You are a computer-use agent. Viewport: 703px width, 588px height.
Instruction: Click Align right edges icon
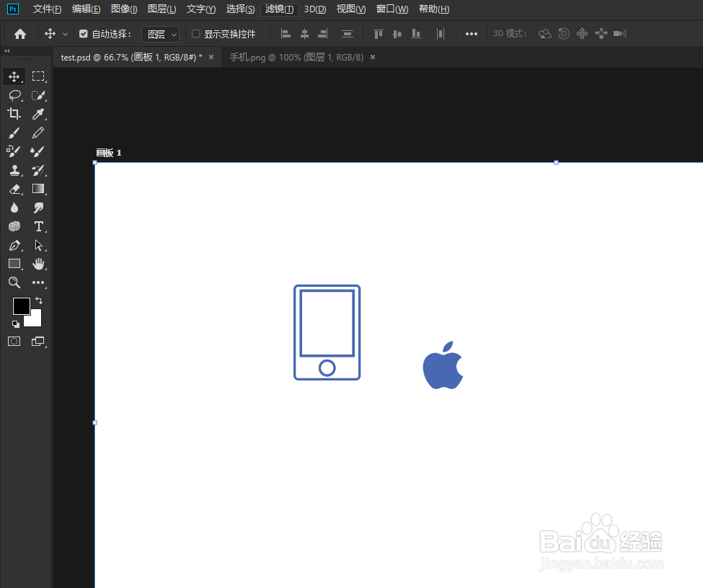[323, 34]
